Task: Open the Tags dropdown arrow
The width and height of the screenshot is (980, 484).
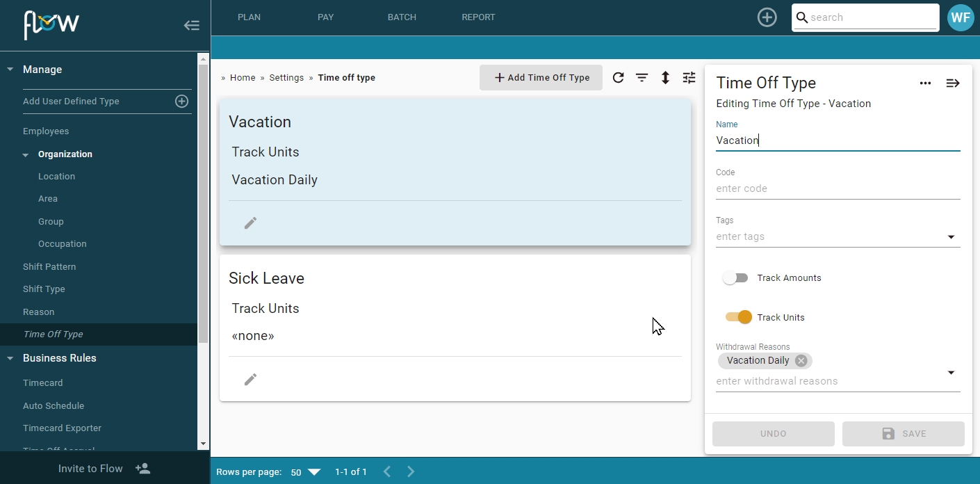Action: pos(952,237)
